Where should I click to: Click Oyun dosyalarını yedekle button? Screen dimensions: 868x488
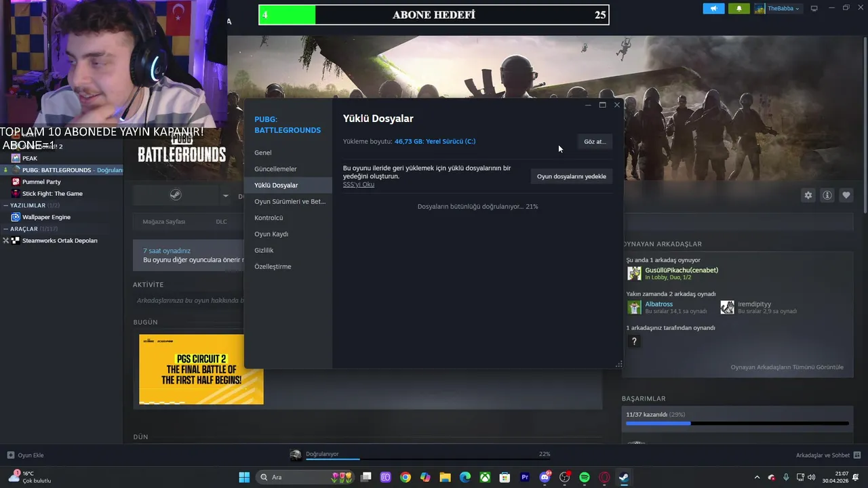click(571, 176)
